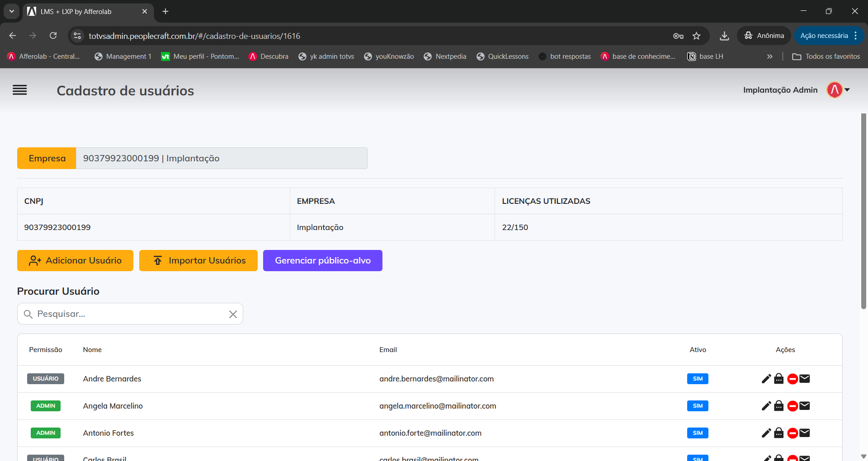Viewport: 868px width, 461px height.
Task: Click Gerenciar público-alvo button
Action: 323,260
